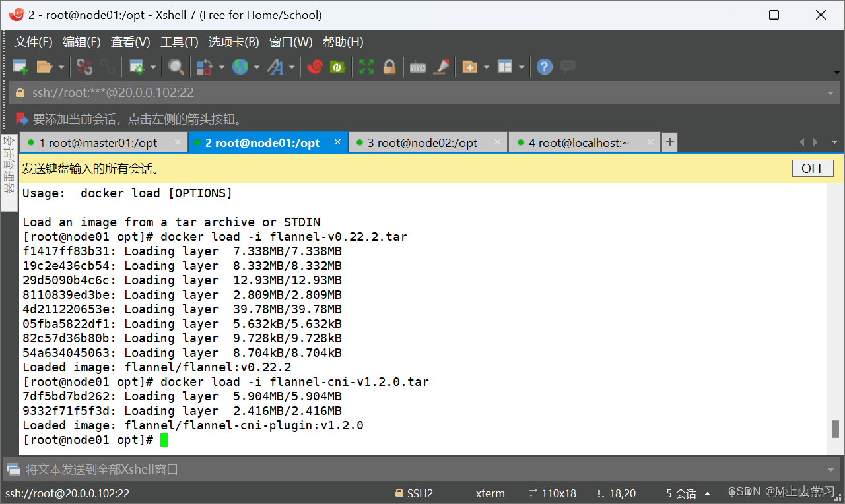845x504 pixels.
Task: Expand the layout icon dropdown arrow
Action: [x=522, y=67]
